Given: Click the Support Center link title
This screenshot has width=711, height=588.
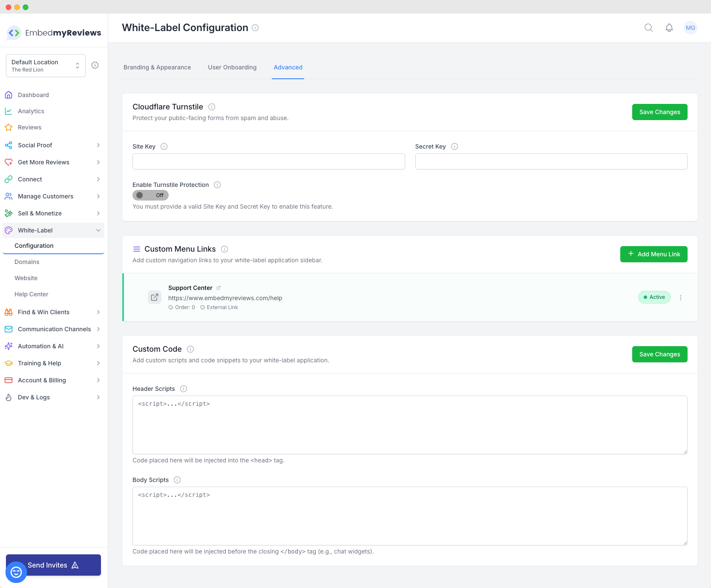Looking at the screenshot, I should click(190, 288).
